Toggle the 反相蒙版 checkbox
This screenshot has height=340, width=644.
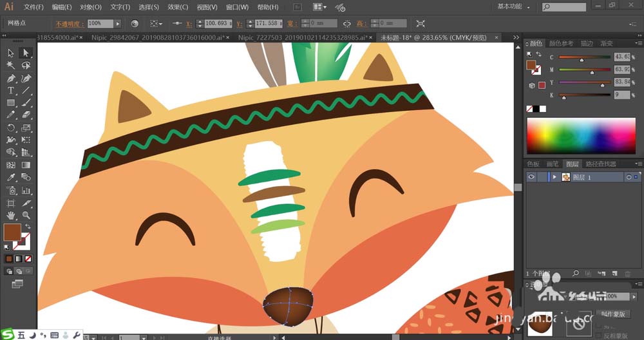pos(599,335)
